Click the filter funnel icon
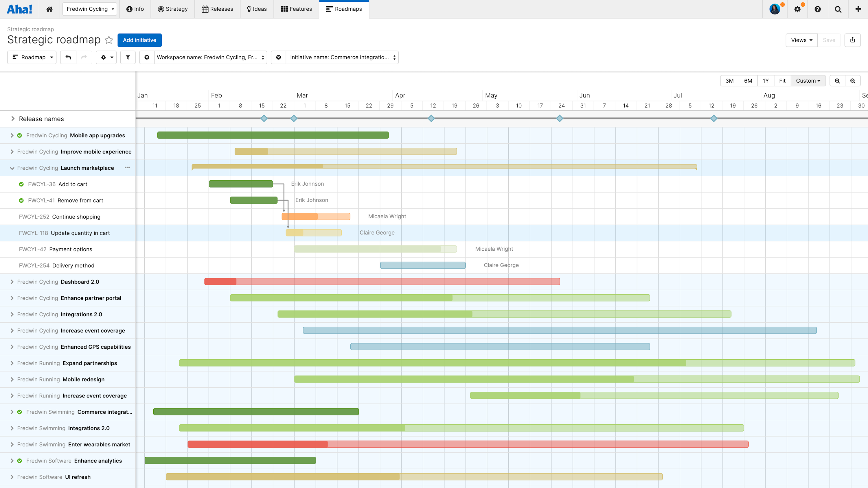The image size is (868, 488). tap(128, 57)
